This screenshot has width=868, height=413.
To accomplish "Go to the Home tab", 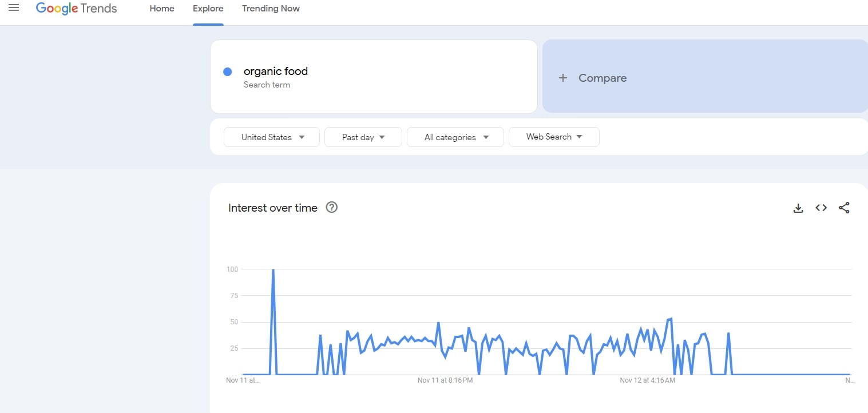I will click(162, 9).
